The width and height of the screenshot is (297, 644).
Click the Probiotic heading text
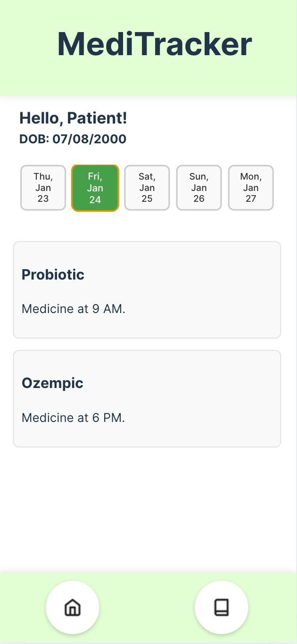tap(53, 274)
